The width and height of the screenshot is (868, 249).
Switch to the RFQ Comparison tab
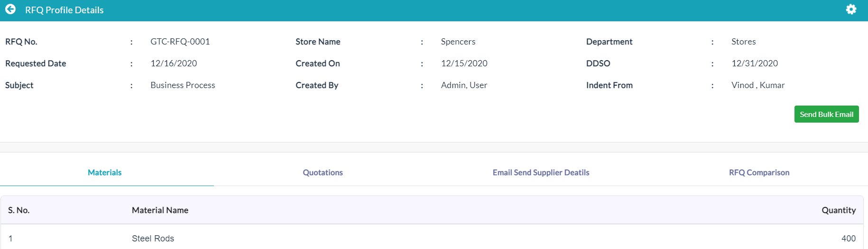click(x=759, y=172)
